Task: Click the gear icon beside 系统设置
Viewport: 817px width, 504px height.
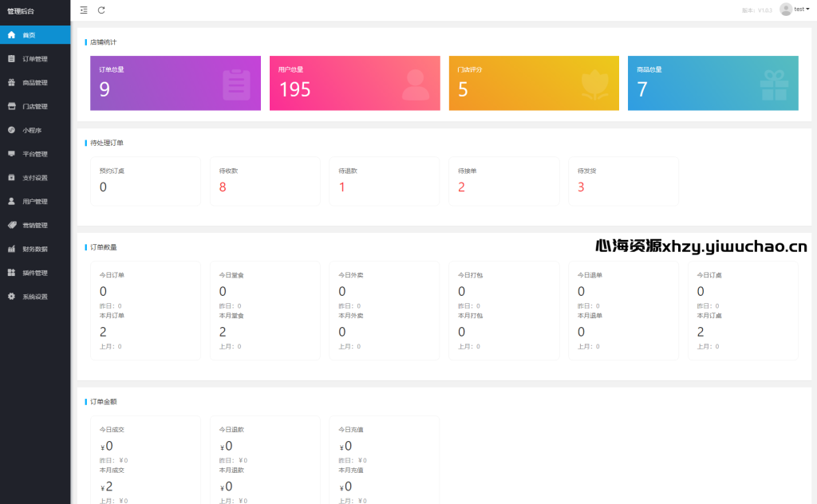Action: pyautogui.click(x=11, y=297)
